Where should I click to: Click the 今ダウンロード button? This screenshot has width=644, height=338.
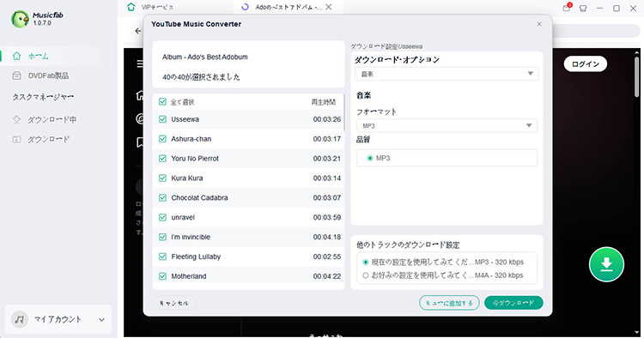[513, 303]
